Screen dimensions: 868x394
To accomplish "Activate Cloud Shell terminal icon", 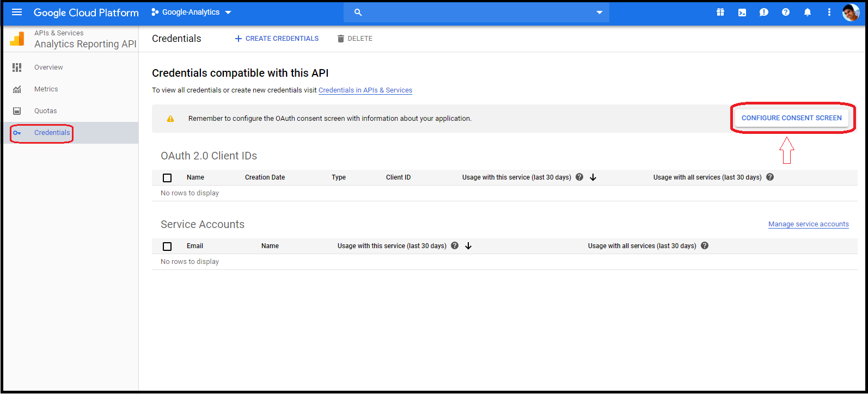I will 742,13.
